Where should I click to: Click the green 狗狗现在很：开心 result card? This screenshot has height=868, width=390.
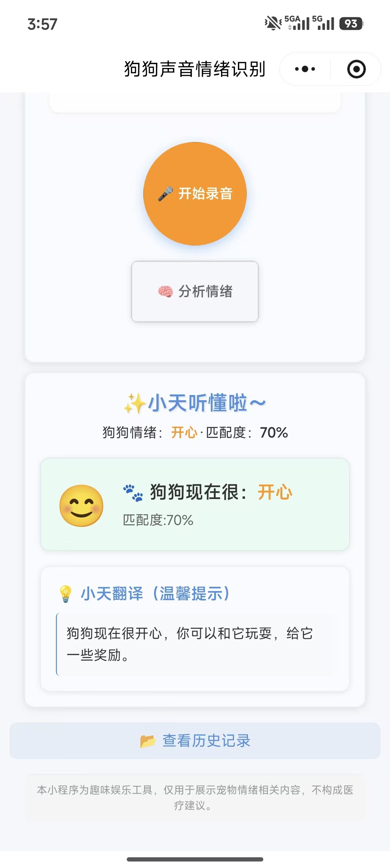click(x=195, y=504)
